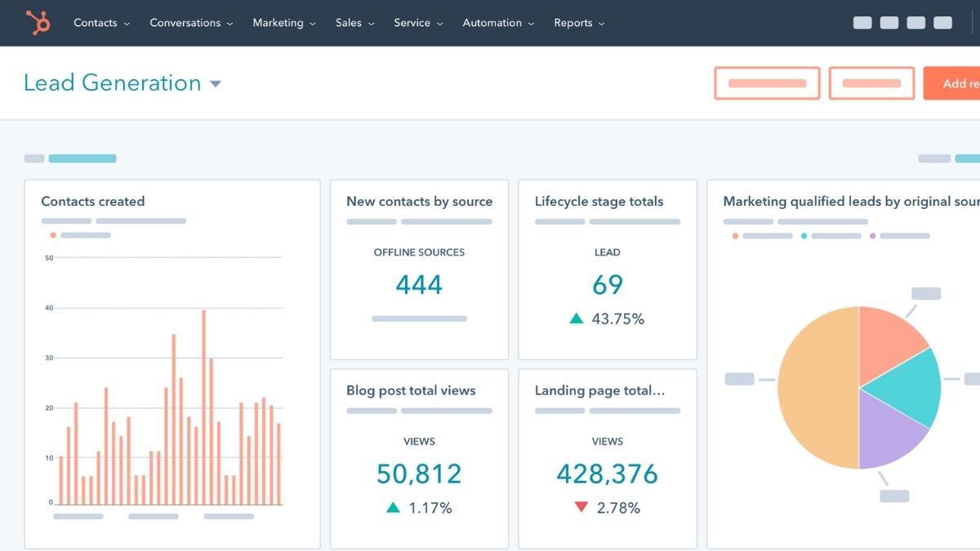
Task: Select the orange legend marker on the MQL chart
Action: [x=733, y=236]
